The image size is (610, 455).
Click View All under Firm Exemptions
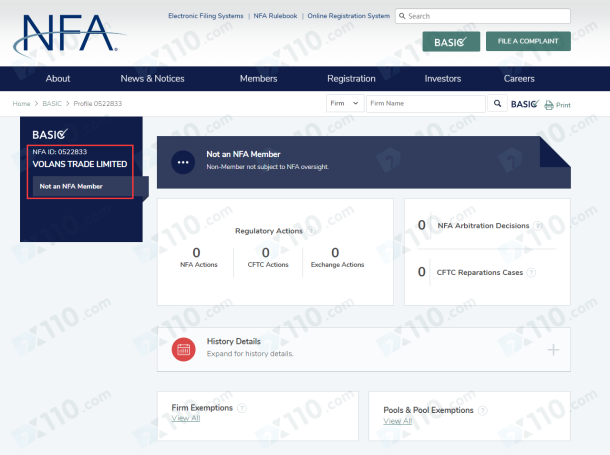pyautogui.click(x=186, y=418)
